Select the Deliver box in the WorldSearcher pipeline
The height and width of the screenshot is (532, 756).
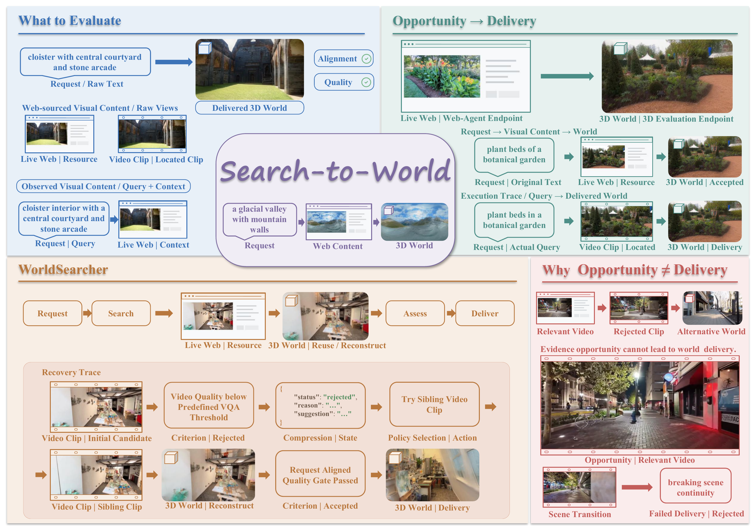[485, 313]
